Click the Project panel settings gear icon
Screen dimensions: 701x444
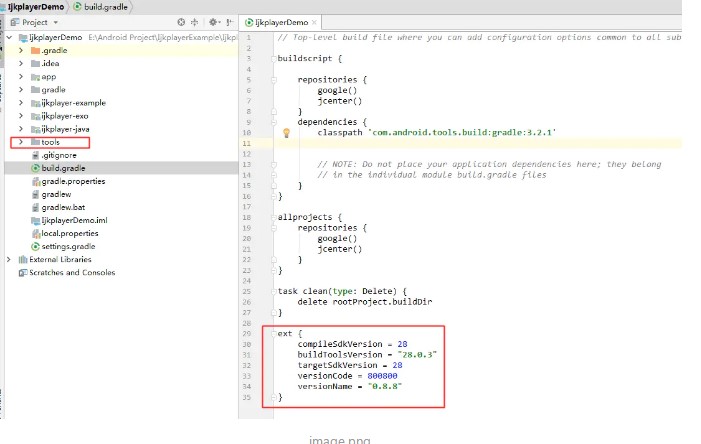(211, 21)
